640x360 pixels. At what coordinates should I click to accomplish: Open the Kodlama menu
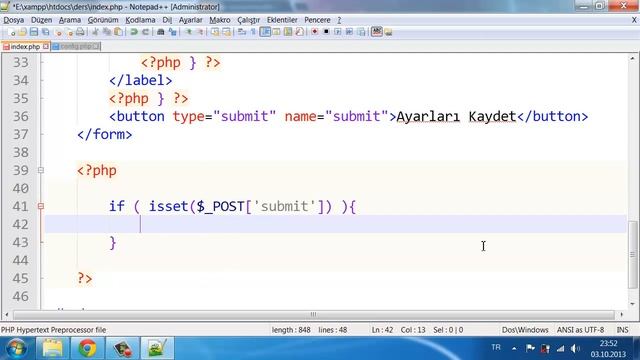[x=140, y=20]
